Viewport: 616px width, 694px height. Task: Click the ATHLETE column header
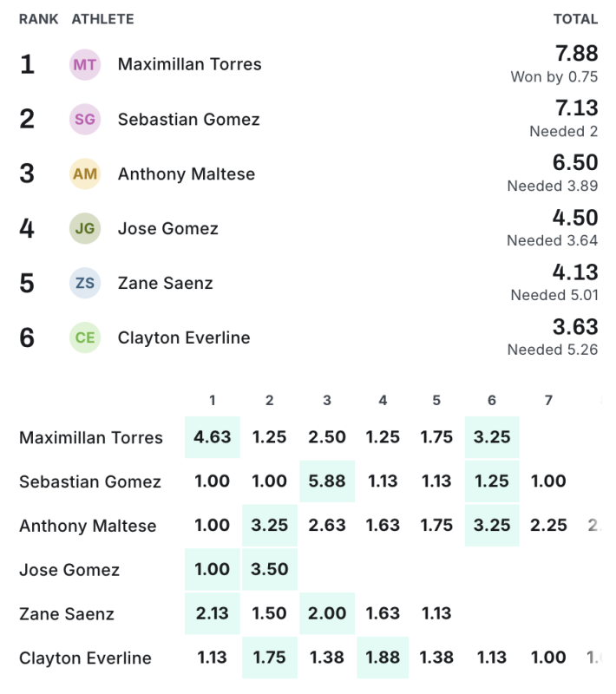coord(102,19)
